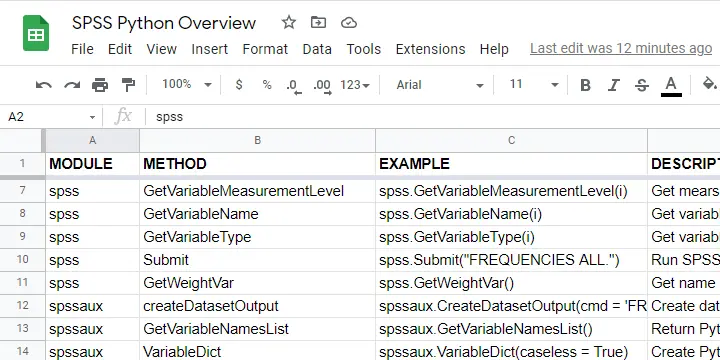The height and width of the screenshot is (360, 720).
Task: Select cell GetVariableType in column B
Action: 257,237
